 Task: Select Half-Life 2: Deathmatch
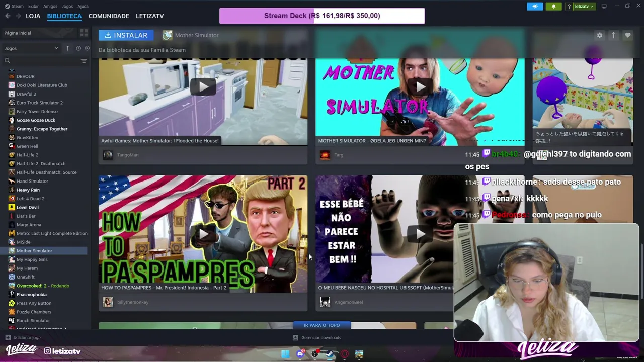pyautogui.click(x=41, y=163)
